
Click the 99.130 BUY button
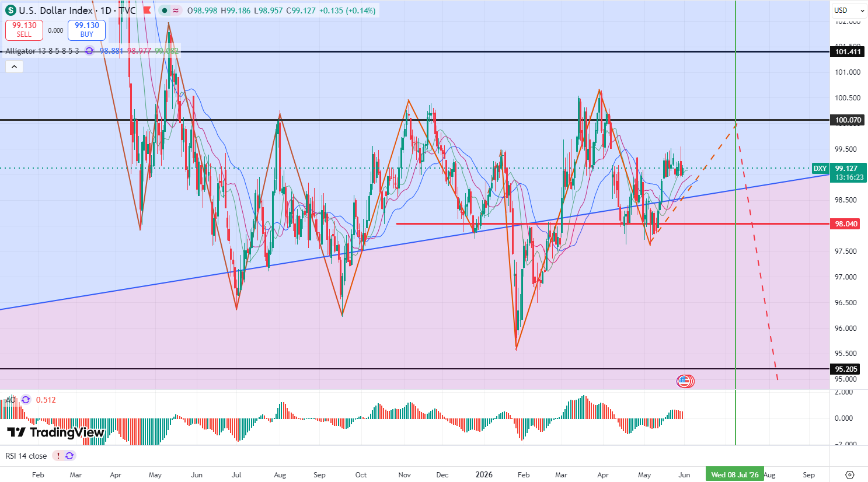pos(87,30)
